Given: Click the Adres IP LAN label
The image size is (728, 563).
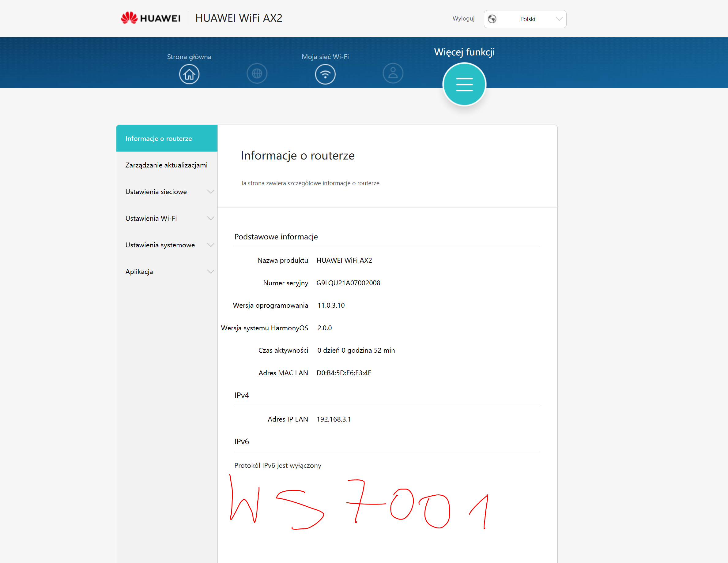Looking at the screenshot, I should tap(288, 419).
